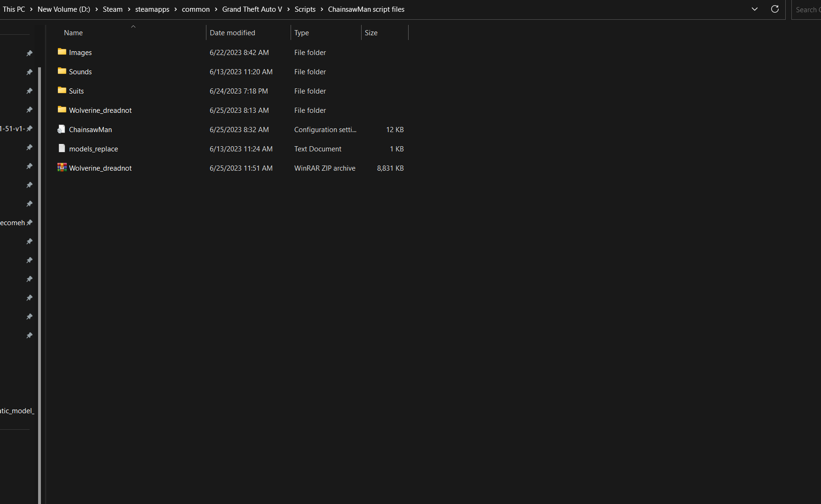
Task: Click the 1 KB size value
Action: 397,149
